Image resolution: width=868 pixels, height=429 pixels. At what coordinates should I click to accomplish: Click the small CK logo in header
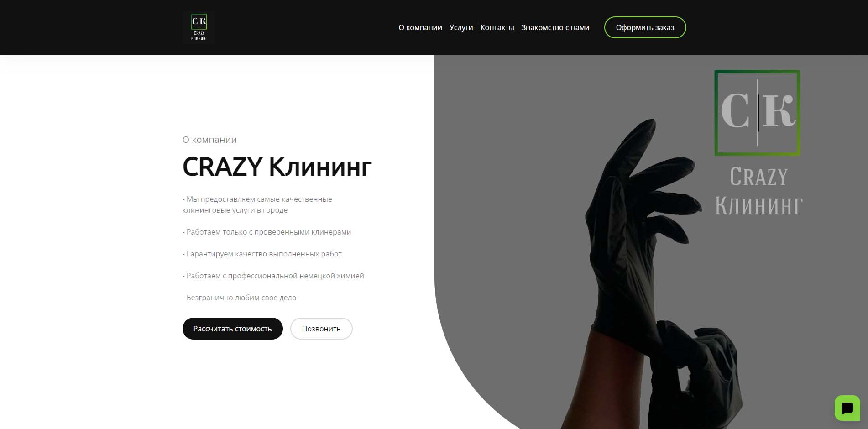pos(199,27)
